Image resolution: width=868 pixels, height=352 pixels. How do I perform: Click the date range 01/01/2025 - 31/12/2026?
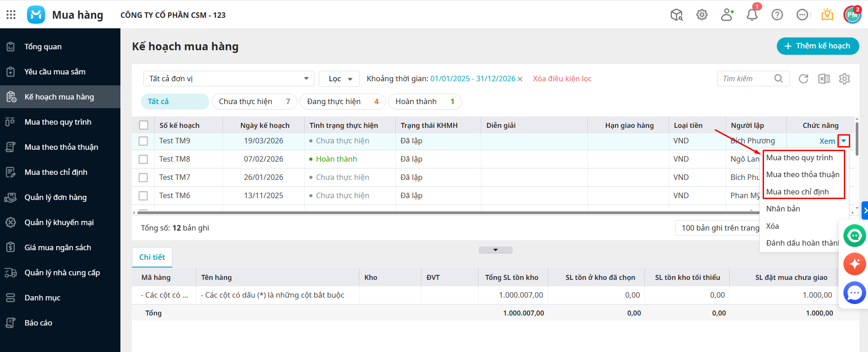(473, 79)
